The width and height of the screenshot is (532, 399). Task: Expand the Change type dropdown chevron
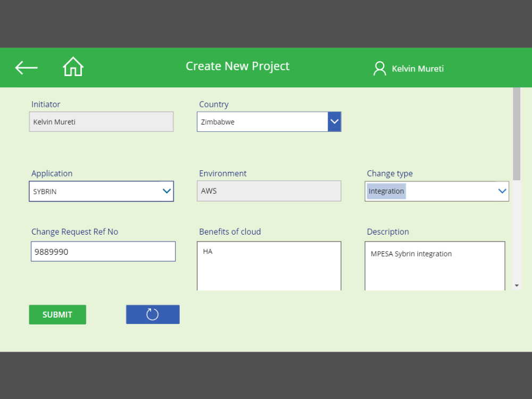point(502,191)
